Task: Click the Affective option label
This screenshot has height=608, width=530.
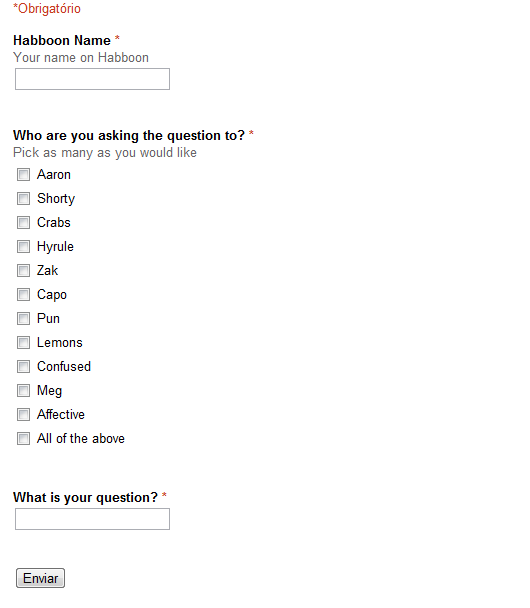Action: (x=61, y=415)
